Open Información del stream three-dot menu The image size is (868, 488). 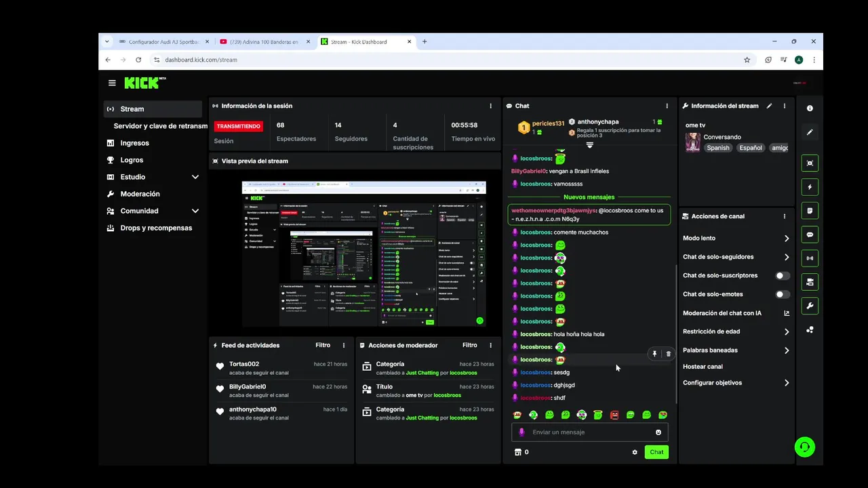click(x=785, y=106)
